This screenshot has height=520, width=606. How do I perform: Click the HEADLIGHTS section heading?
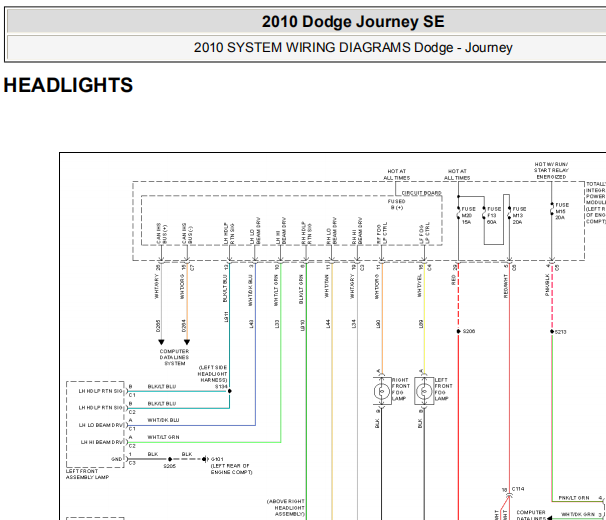pyautogui.click(x=68, y=85)
